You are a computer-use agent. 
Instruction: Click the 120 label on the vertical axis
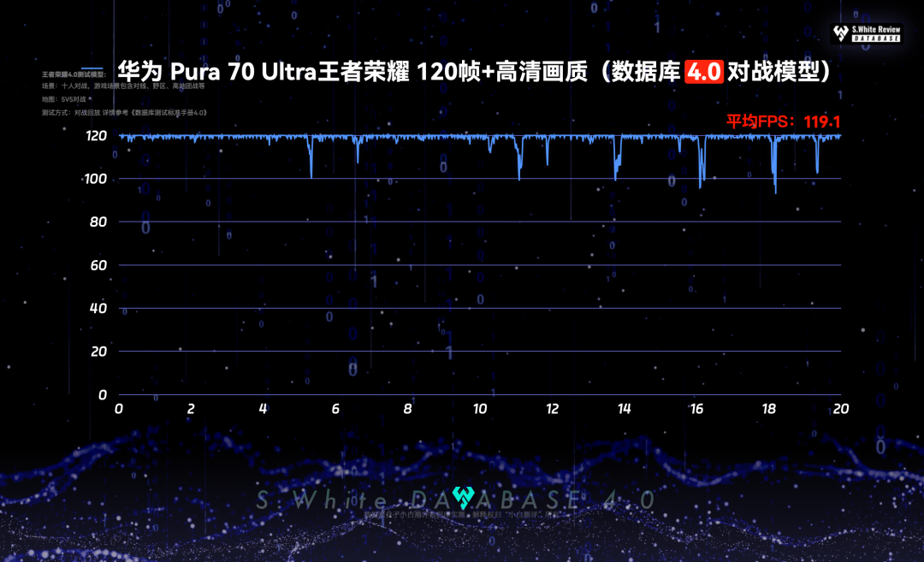pos(96,136)
